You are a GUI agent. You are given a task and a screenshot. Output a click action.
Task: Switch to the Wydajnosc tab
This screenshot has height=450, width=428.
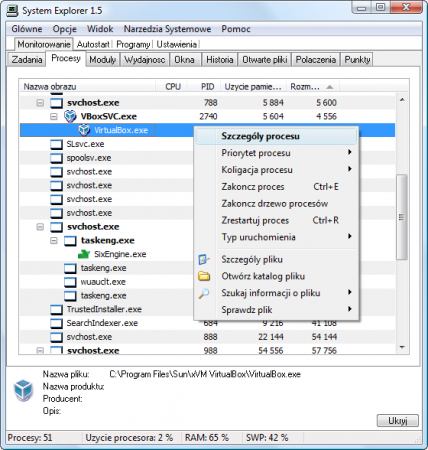[145, 60]
